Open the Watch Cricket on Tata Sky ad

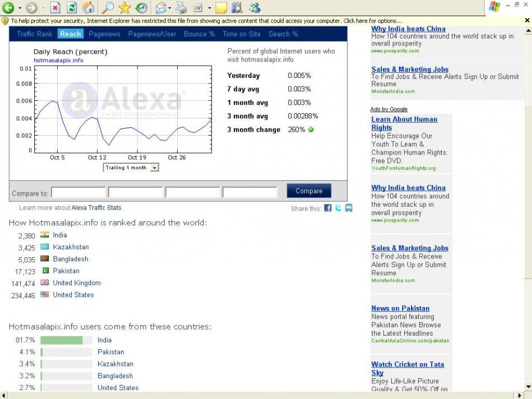[x=408, y=369]
